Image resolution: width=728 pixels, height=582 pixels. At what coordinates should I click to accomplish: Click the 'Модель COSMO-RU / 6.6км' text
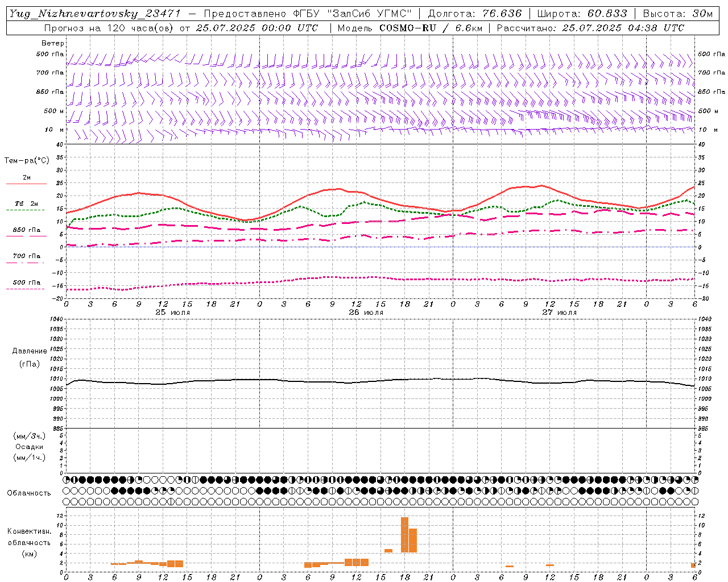[x=411, y=28]
